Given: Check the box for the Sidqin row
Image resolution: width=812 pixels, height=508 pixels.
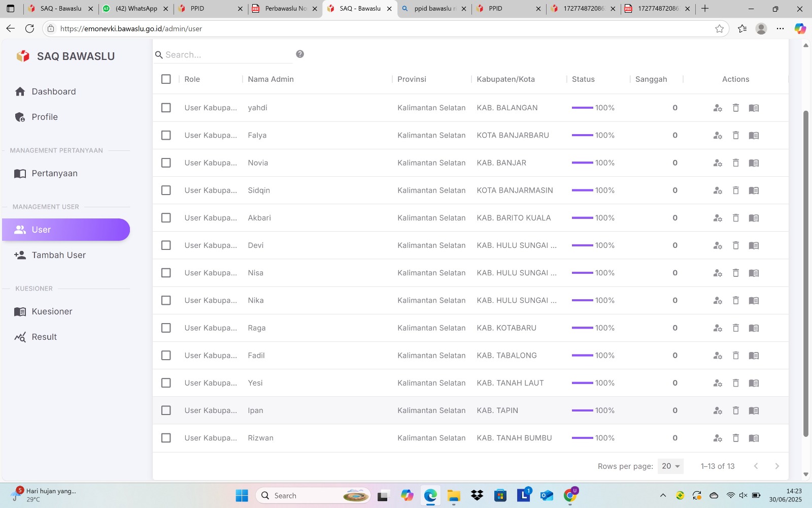Looking at the screenshot, I should pyautogui.click(x=166, y=190).
